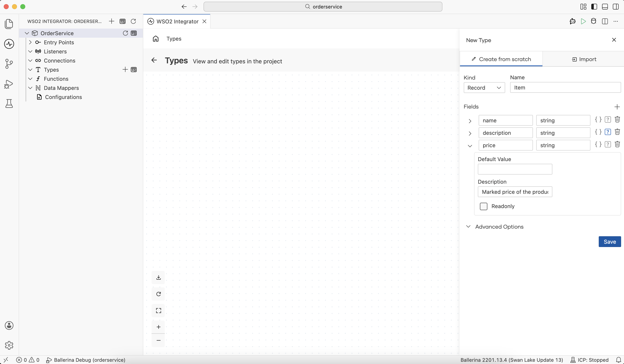Expand the name field options
Viewport: 624px width, 364px height.
(x=470, y=121)
